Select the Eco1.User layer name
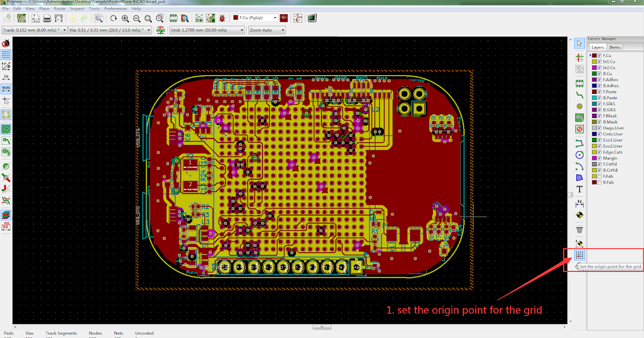 pyautogui.click(x=613, y=140)
